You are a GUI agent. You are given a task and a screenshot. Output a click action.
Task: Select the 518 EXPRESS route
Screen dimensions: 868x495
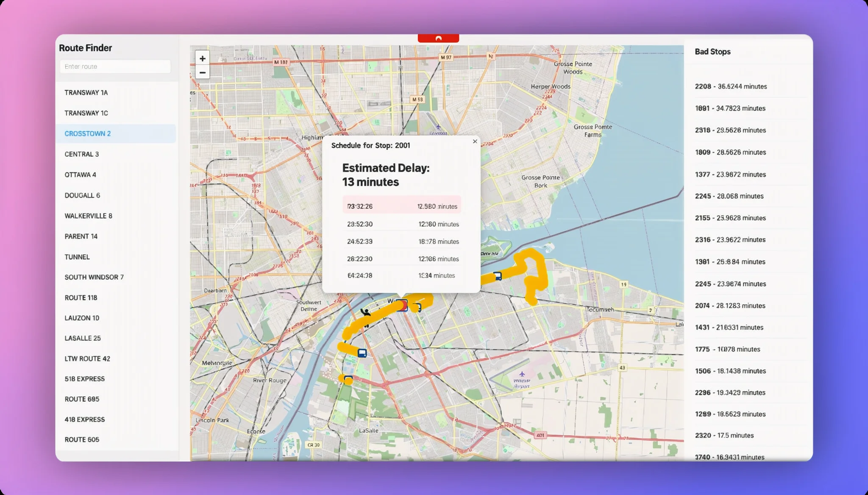tap(84, 379)
